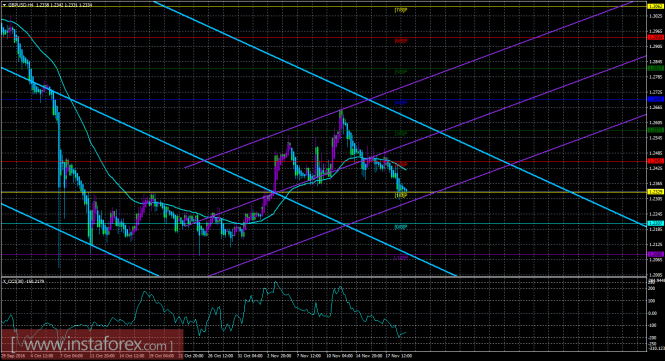Click the yellow 1.2329 price tag
665x361 pixels.
point(656,192)
